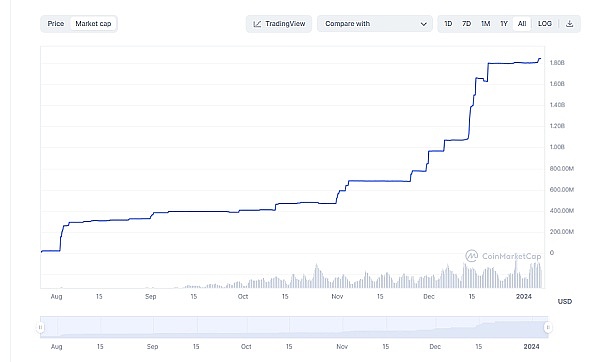Set the chart range to 1Y

[504, 24]
